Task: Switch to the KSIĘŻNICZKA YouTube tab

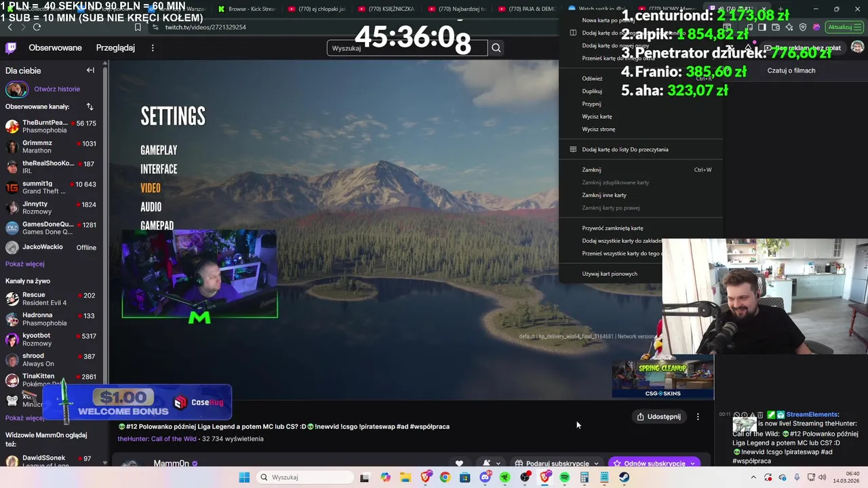Action: pos(387,9)
